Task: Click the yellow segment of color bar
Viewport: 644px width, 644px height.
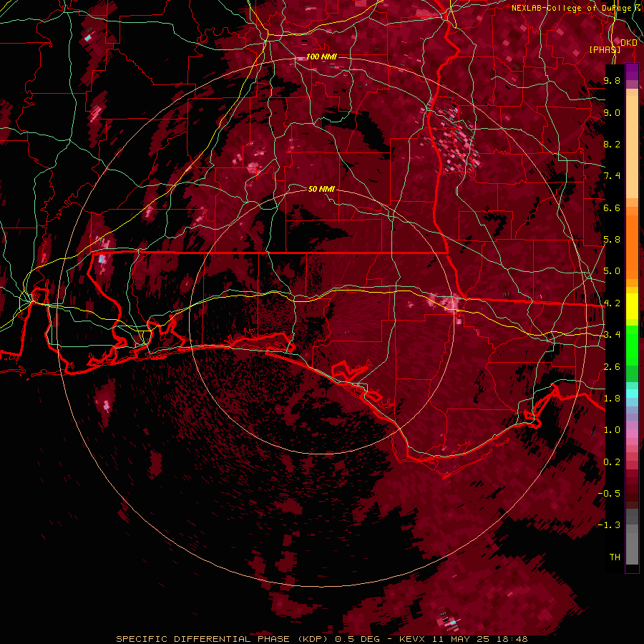Action: tap(632, 306)
